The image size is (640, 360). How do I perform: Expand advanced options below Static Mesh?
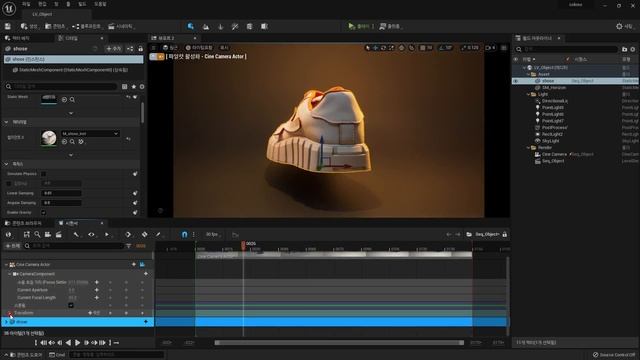[x=71, y=113]
